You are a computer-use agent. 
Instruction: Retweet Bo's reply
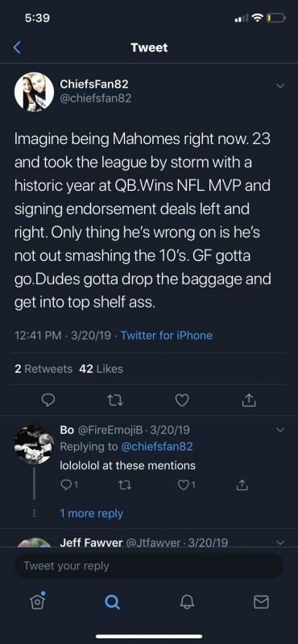click(124, 485)
